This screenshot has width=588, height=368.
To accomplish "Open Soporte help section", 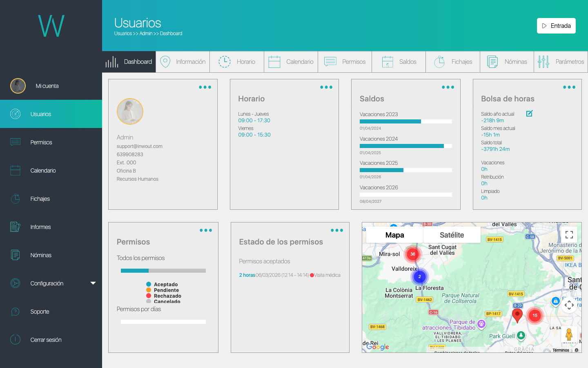I will coord(51,312).
